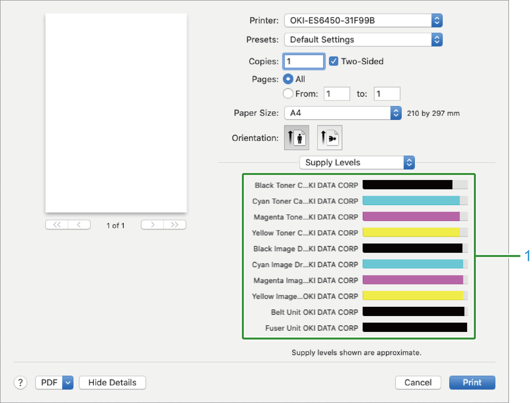Select landscape orientation icon

[x=329, y=138]
